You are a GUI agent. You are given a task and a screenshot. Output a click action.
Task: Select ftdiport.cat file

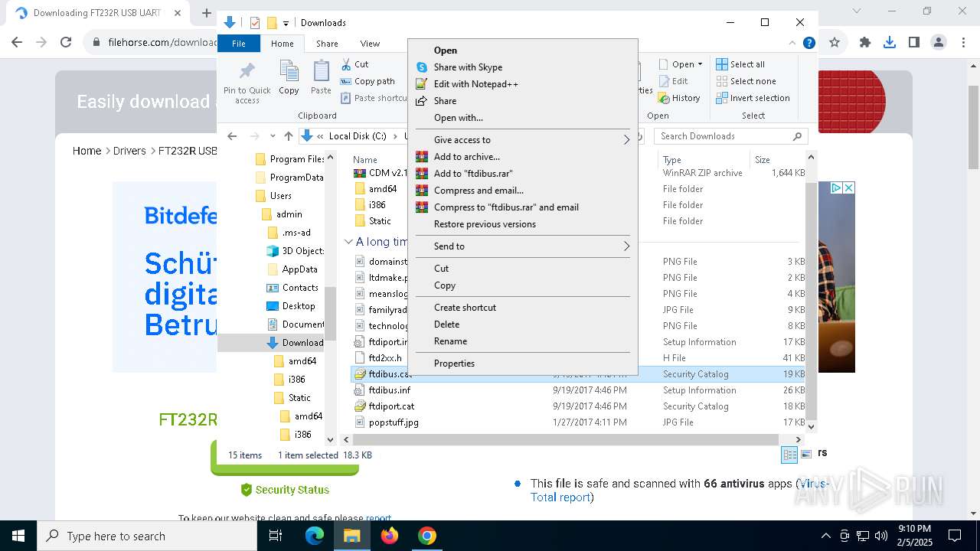point(391,406)
